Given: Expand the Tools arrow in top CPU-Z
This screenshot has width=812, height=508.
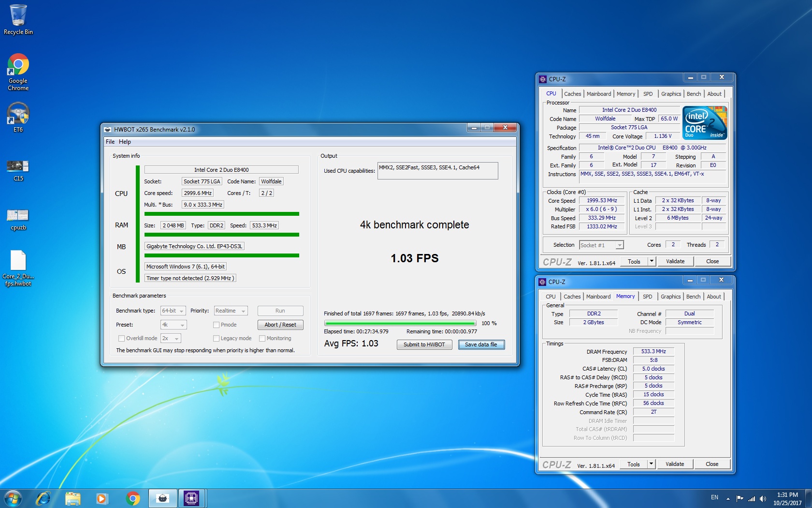Looking at the screenshot, I should 652,261.
